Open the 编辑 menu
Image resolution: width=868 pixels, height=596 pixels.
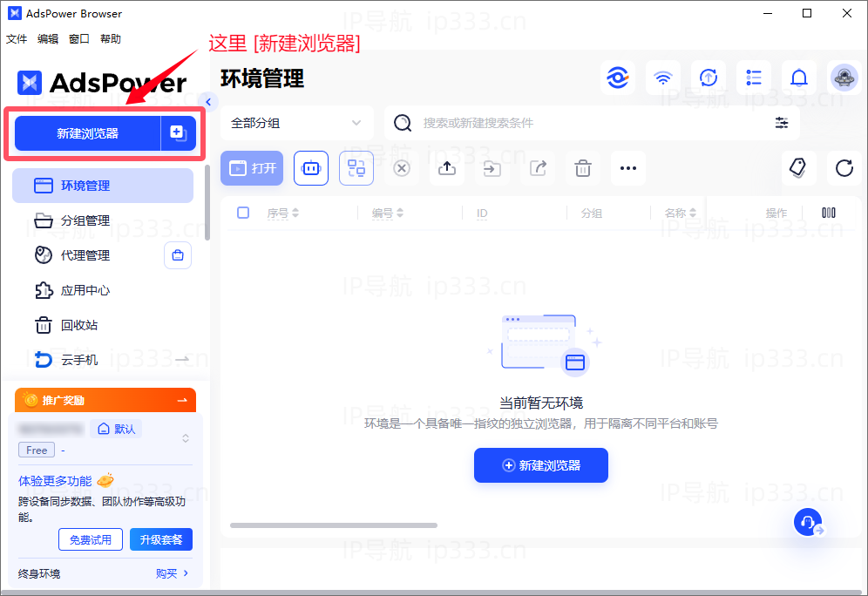[48, 38]
